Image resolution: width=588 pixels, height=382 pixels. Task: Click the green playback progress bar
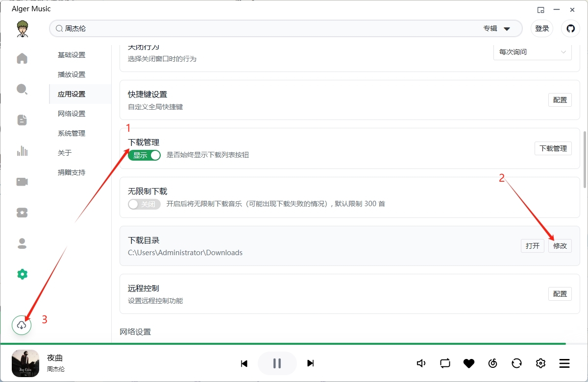[x=294, y=344]
